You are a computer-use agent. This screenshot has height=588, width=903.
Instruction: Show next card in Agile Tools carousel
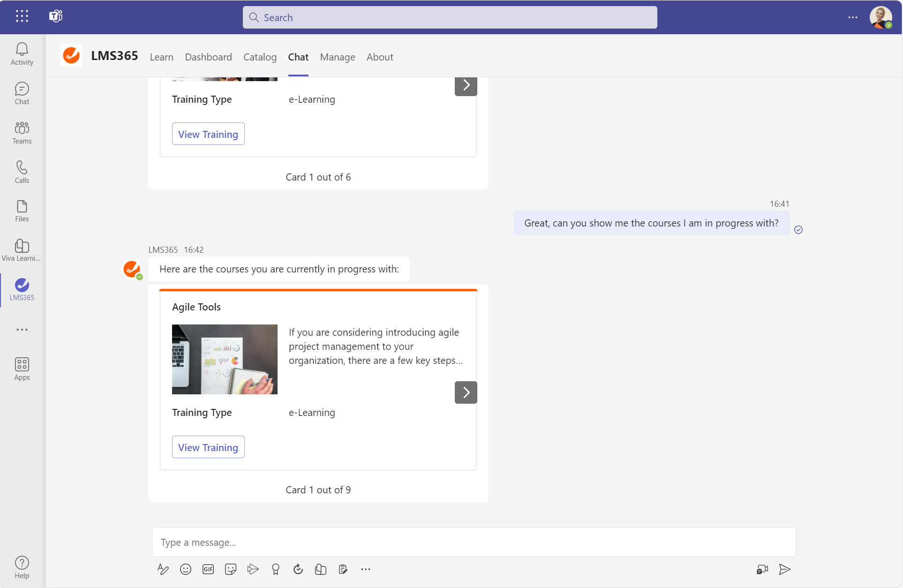[466, 392]
